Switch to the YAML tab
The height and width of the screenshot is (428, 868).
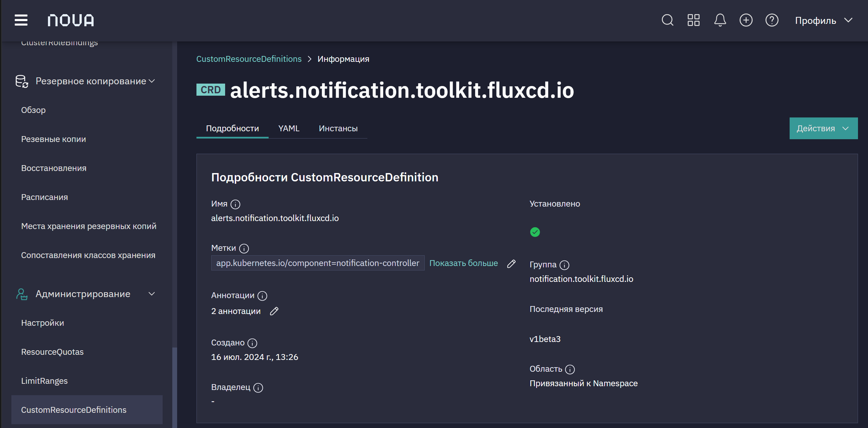click(289, 128)
